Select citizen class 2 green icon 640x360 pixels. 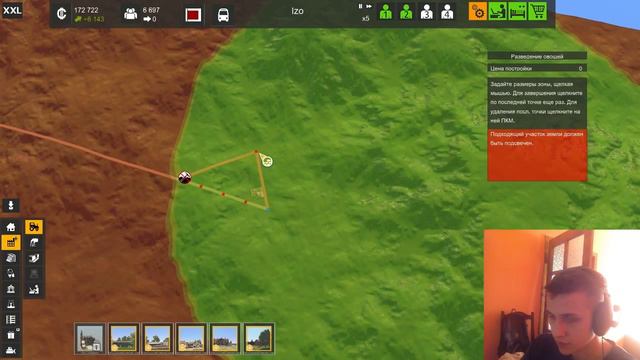pyautogui.click(x=406, y=11)
